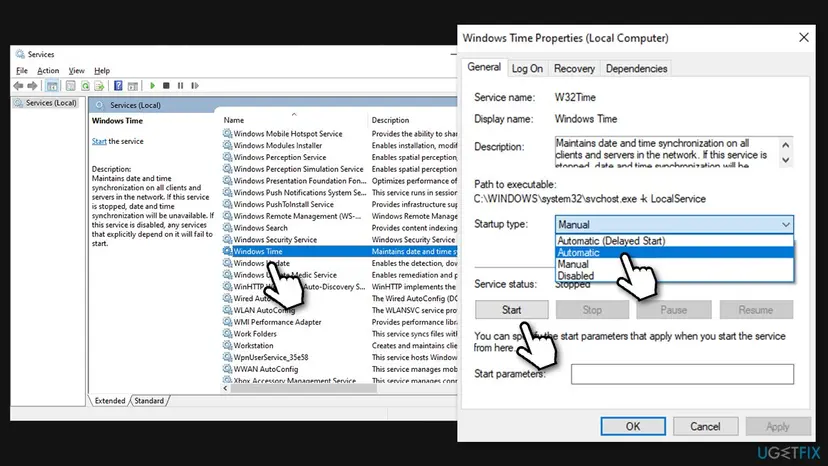This screenshot has width=828, height=466.
Task: Restart the service using the toolbar restart icon
Action: [195, 86]
